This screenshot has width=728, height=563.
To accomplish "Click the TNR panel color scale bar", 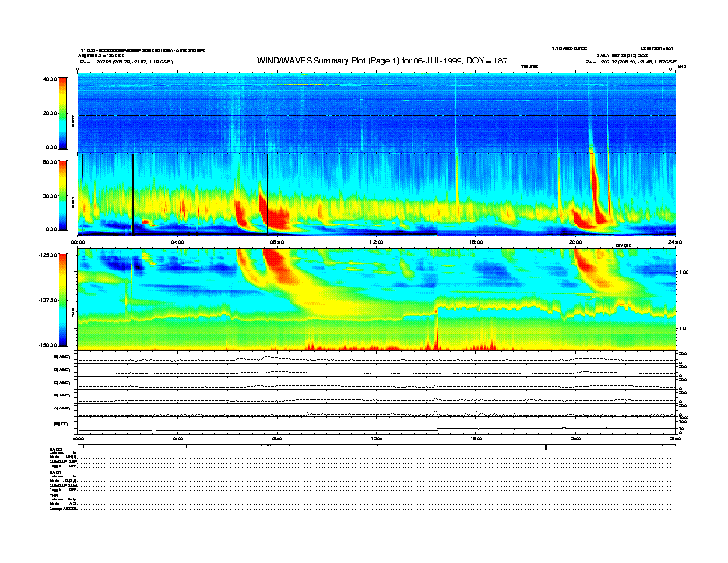I will tap(63, 300).
